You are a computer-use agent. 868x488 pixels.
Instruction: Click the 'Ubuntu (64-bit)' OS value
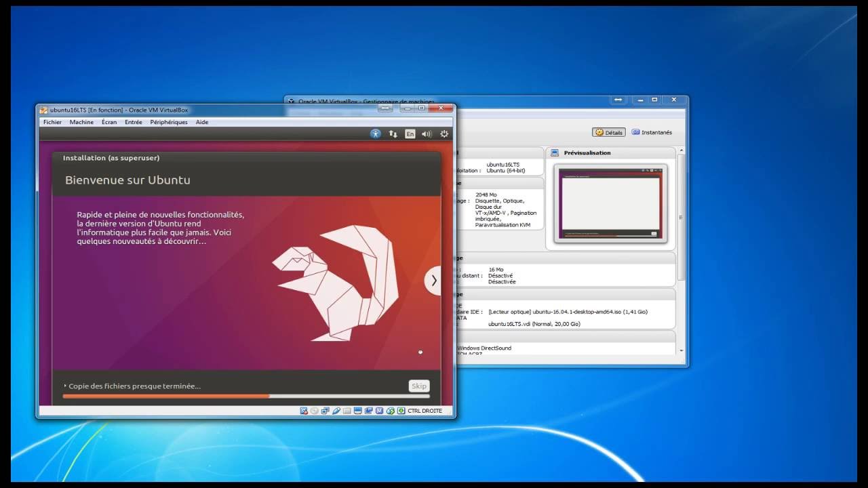point(506,170)
